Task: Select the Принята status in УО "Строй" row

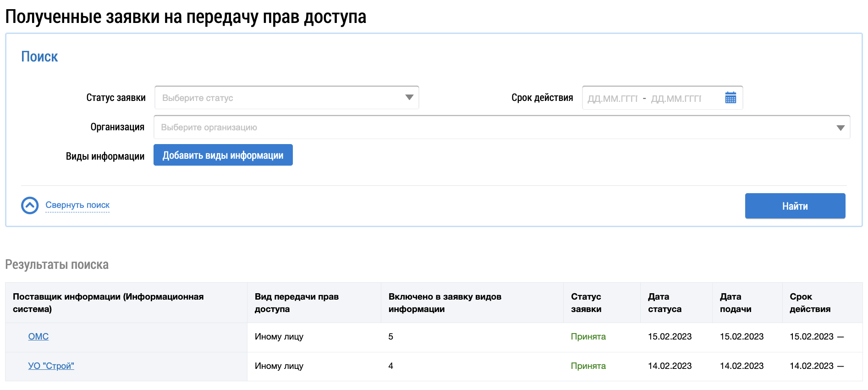Action: [x=588, y=366]
